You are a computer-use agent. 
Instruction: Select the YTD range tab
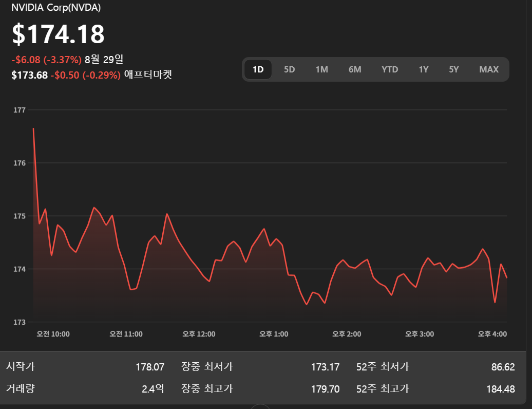click(389, 69)
